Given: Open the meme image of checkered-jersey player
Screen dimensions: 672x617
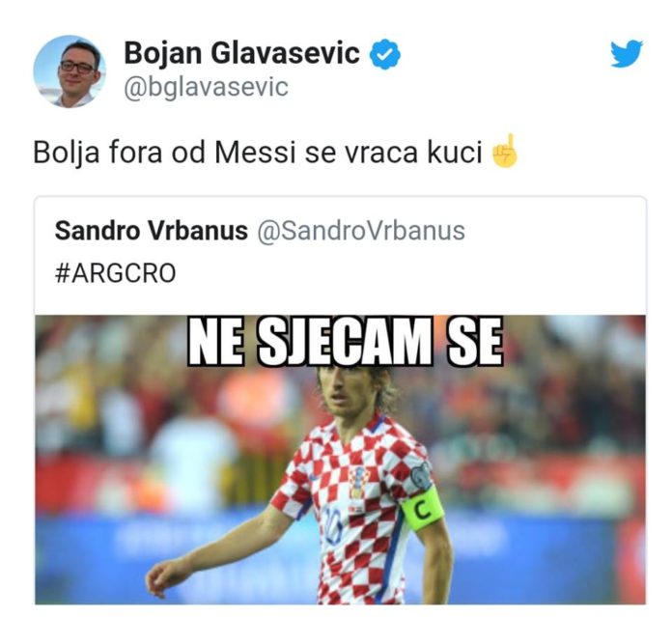Looking at the screenshot, I should [x=340, y=460].
